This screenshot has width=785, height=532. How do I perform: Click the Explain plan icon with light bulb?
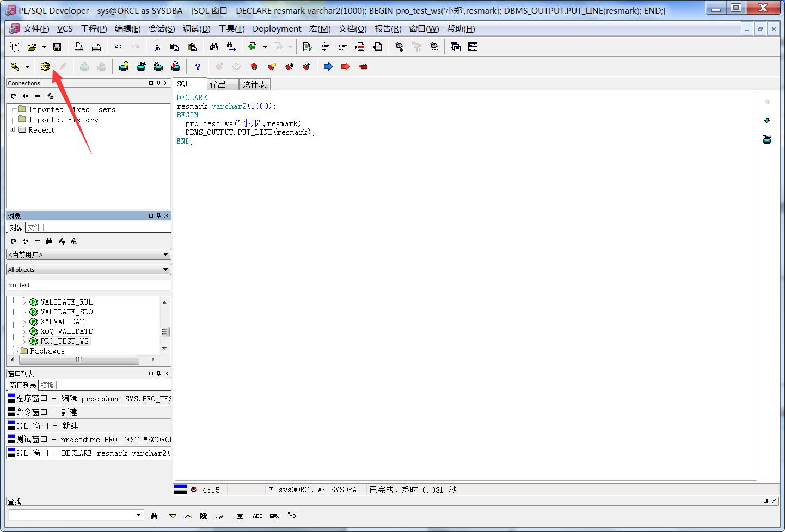point(124,66)
